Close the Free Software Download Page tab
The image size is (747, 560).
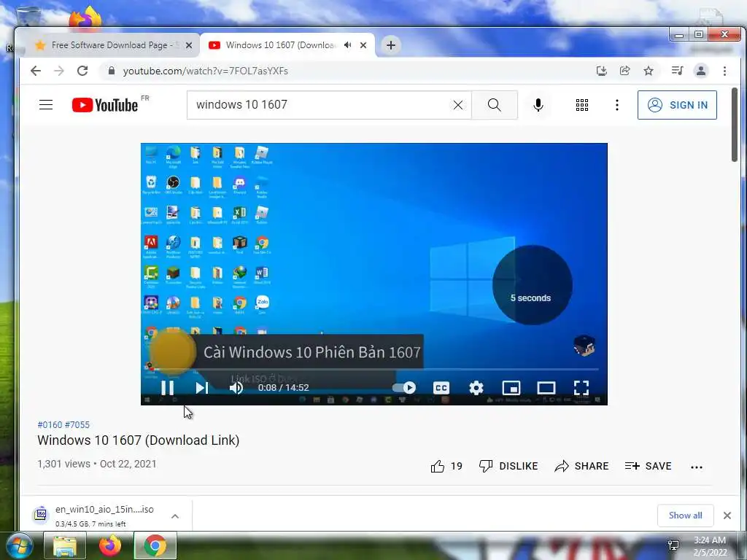pyautogui.click(x=189, y=45)
